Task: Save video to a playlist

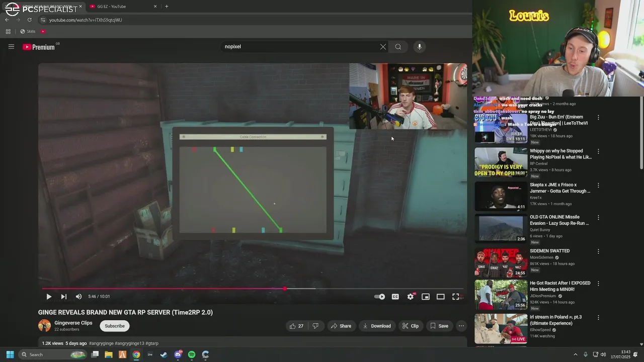Action: 439,326
